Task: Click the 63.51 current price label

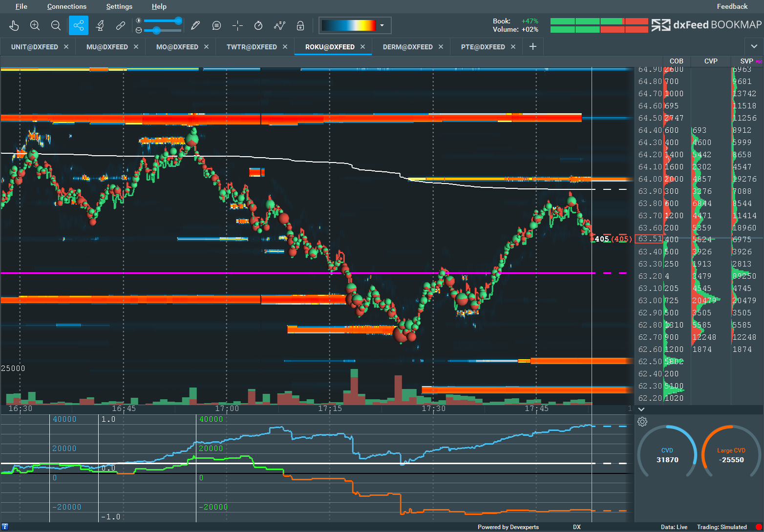Action: (x=650, y=239)
